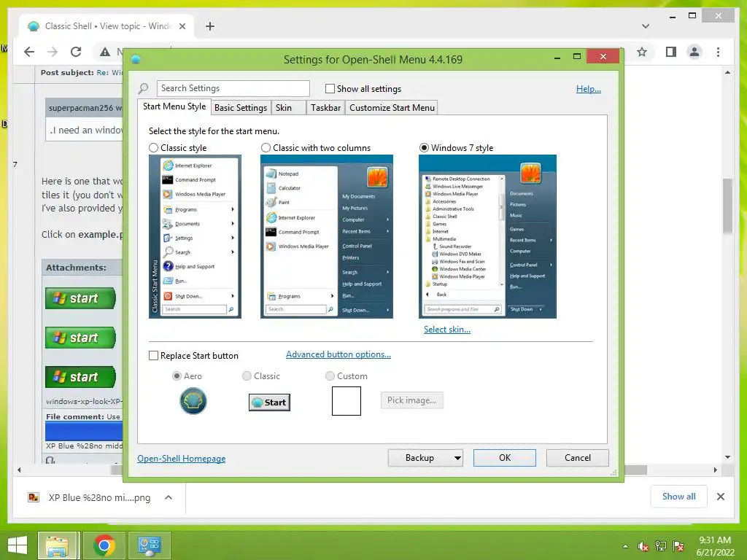747x560 pixels.
Task: Click the Select skin link
Action: click(x=447, y=330)
